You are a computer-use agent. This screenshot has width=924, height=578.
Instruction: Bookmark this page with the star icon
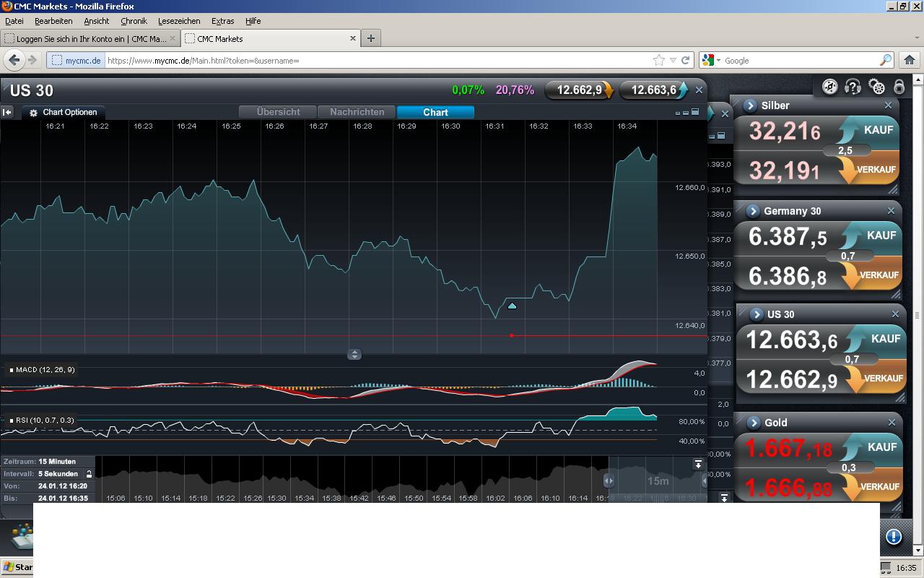658,61
